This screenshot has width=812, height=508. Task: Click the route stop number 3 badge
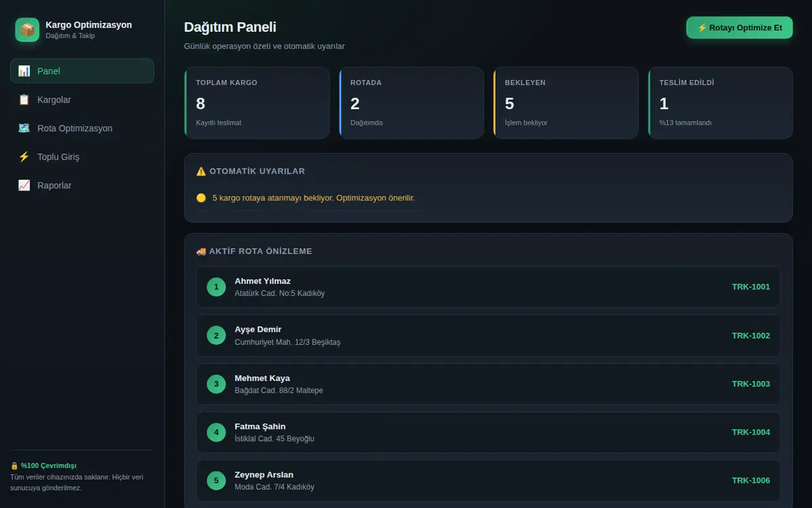click(216, 384)
